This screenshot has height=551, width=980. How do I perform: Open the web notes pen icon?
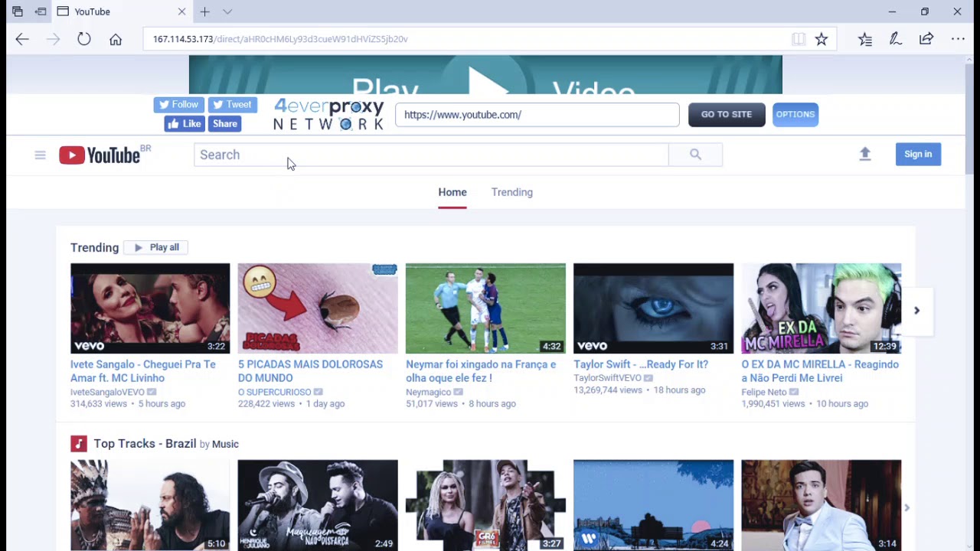(896, 39)
